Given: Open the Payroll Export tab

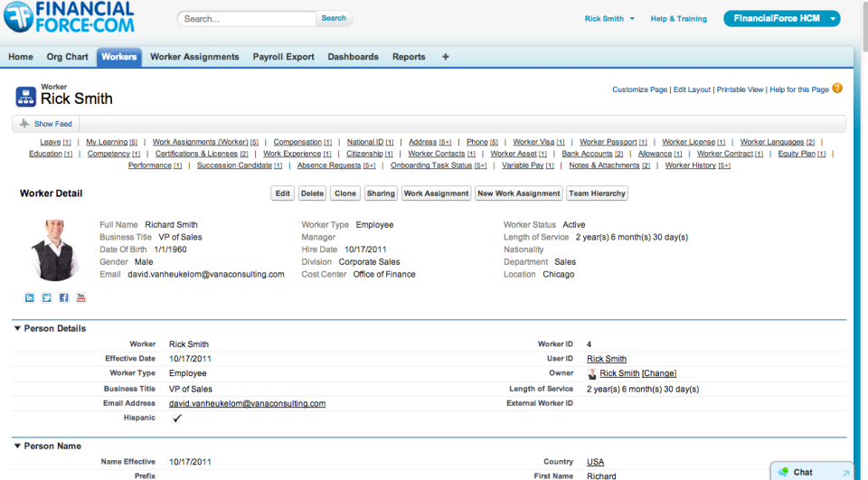Looking at the screenshot, I should tap(283, 56).
